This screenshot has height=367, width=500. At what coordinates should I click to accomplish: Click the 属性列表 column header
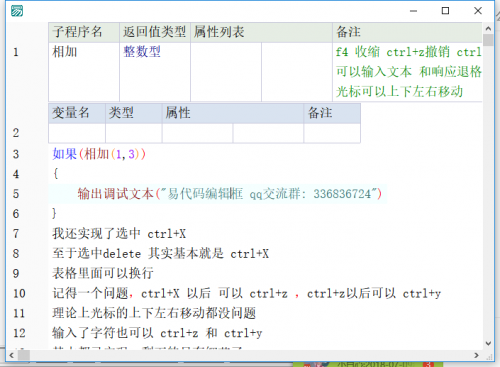tap(262, 32)
